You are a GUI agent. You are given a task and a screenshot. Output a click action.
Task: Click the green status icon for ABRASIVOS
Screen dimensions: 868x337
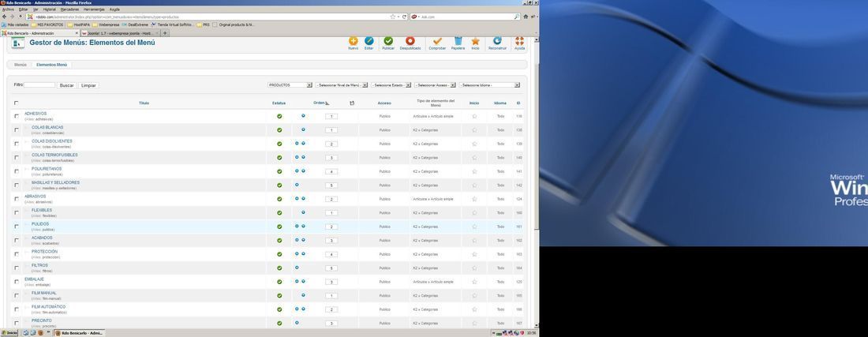point(279,199)
